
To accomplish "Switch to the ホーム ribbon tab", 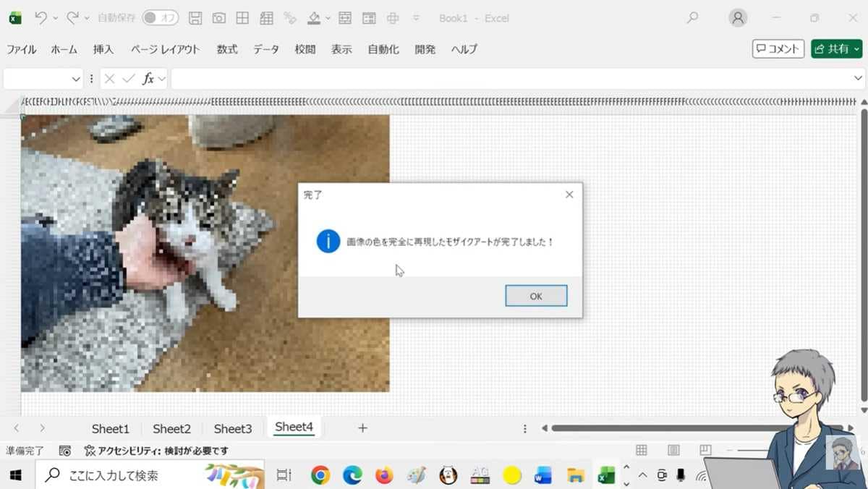I will click(x=64, y=49).
